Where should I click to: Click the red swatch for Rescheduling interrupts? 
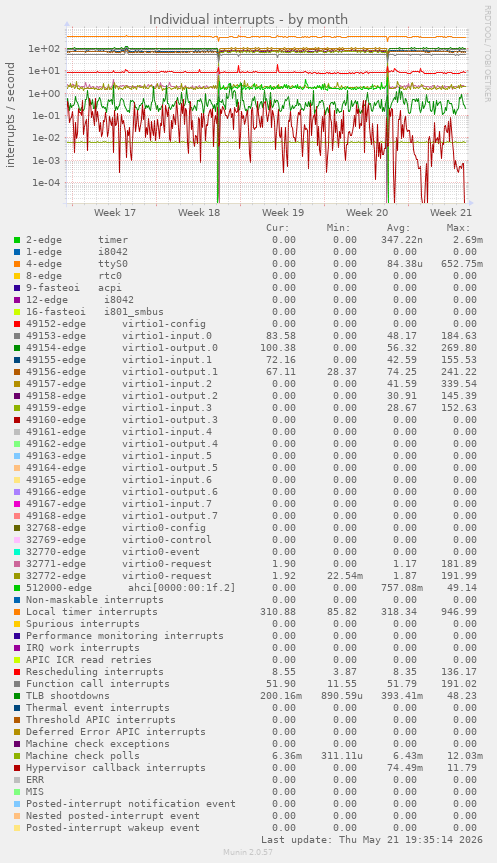pyautogui.click(x=17, y=672)
